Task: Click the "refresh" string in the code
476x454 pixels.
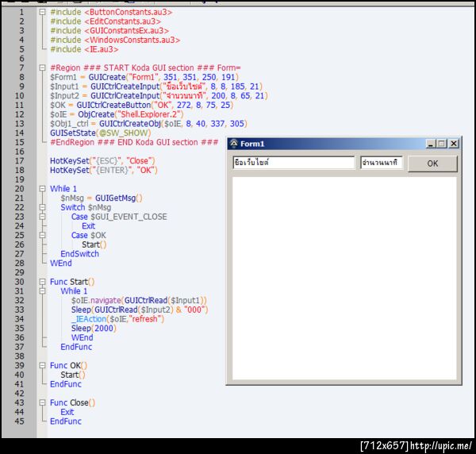Action: (x=145, y=319)
